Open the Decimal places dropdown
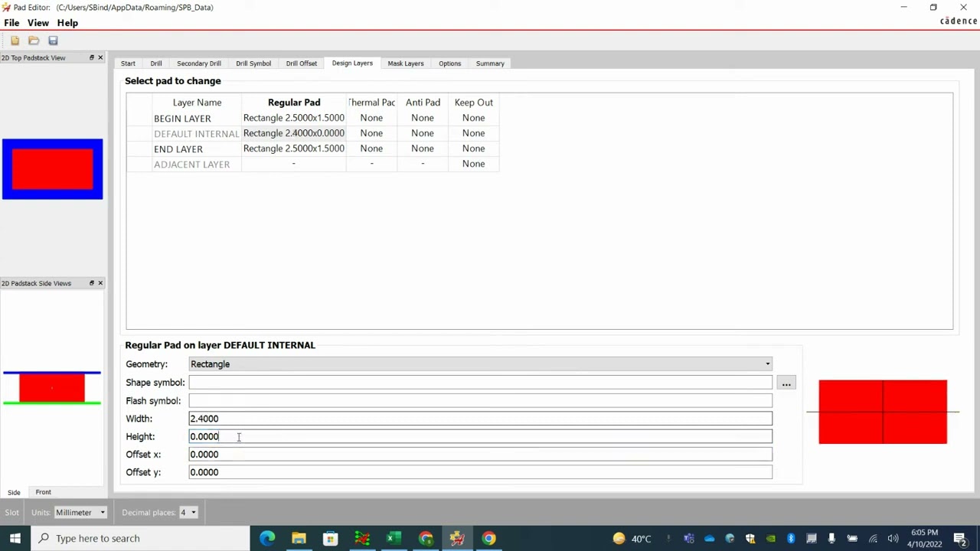 (x=188, y=513)
